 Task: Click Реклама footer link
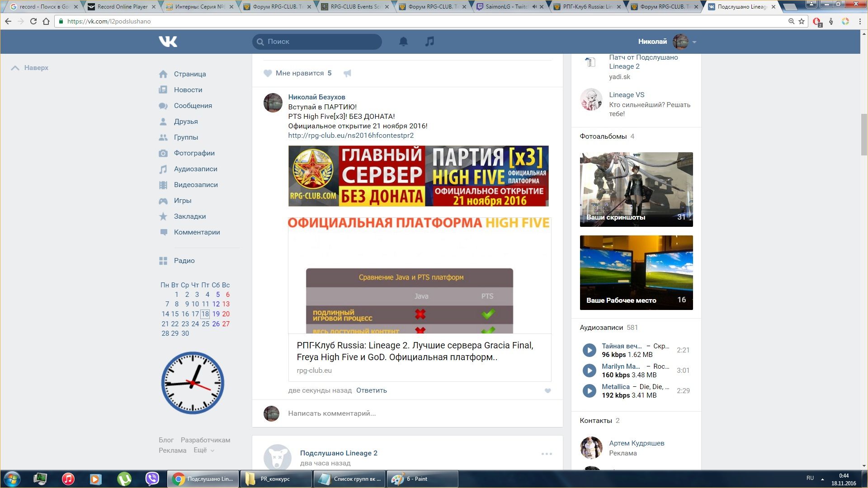172,450
